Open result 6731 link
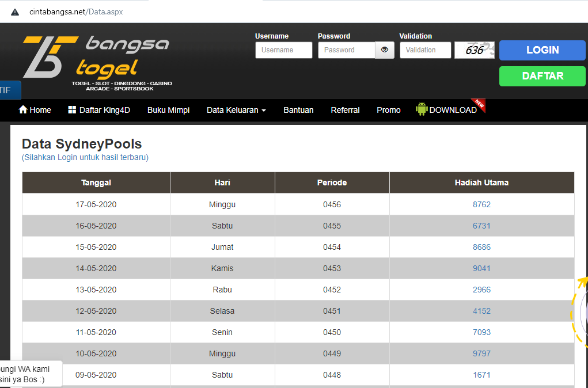Image resolution: width=588 pixels, height=388 pixels. tap(481, 226)
